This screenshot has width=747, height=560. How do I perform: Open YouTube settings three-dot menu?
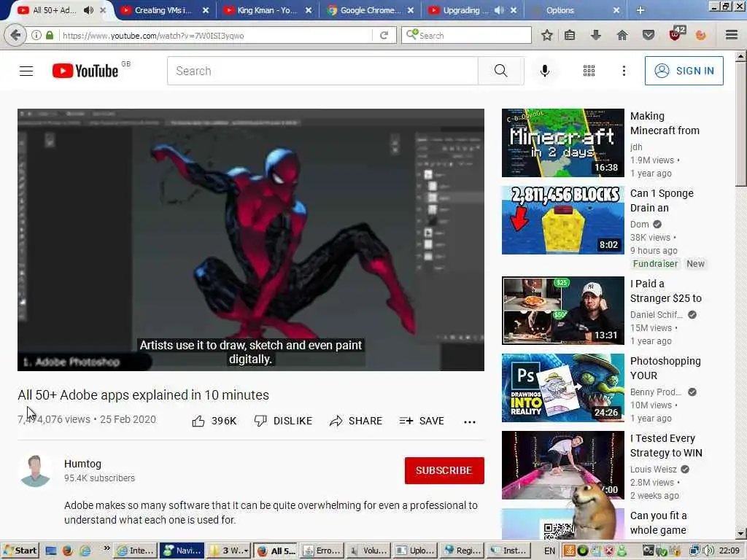pos(624,71)
